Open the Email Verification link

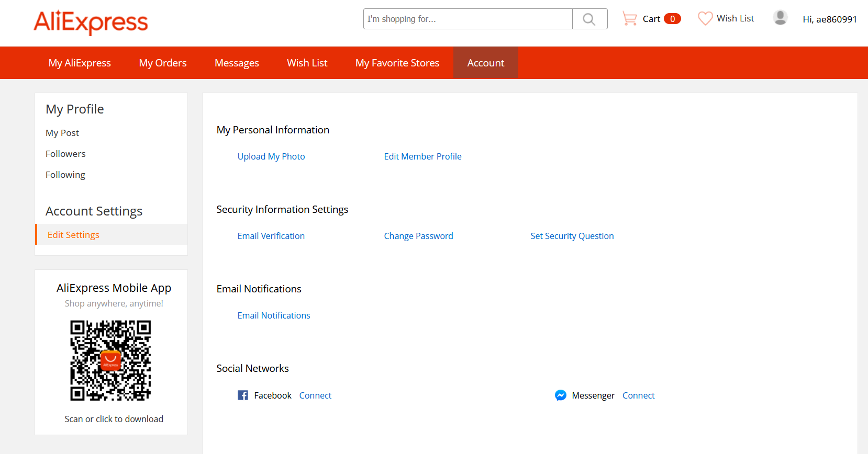pos(271,236)
